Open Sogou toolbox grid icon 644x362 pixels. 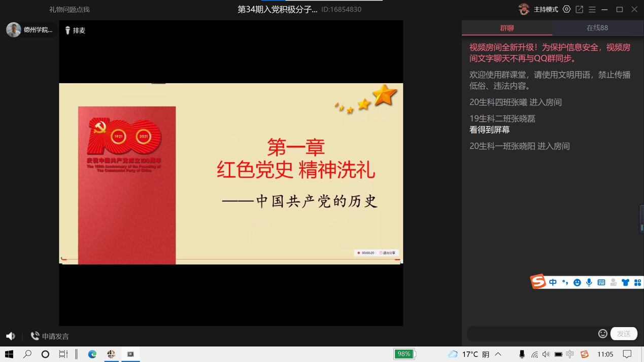637,282
